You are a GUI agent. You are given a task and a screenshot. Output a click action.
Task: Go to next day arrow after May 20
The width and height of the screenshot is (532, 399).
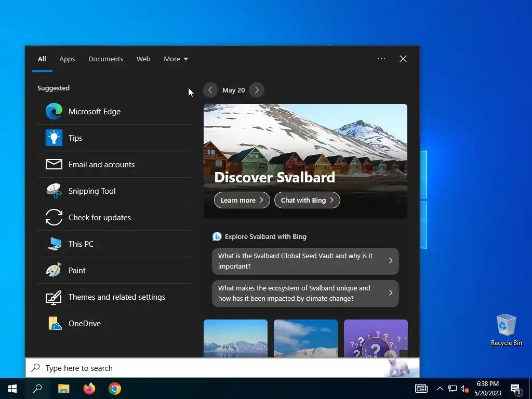tap(257, 90)
